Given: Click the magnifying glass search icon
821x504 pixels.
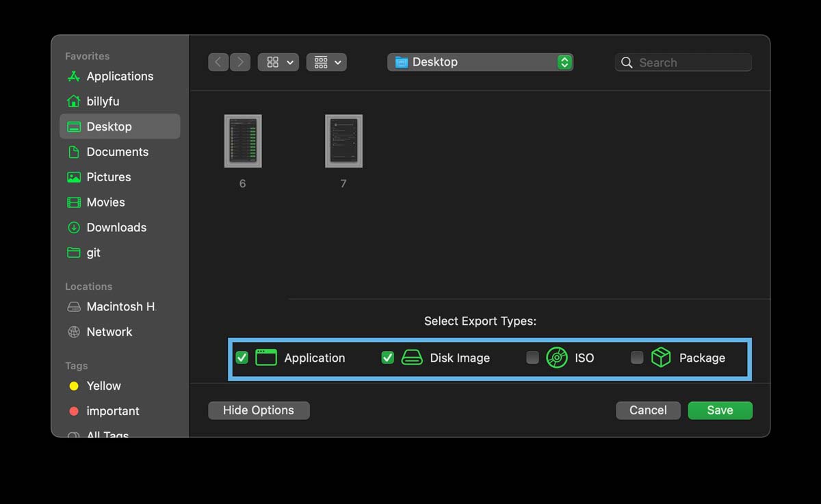Looking at the screenshot, I should tap(627, 62).
